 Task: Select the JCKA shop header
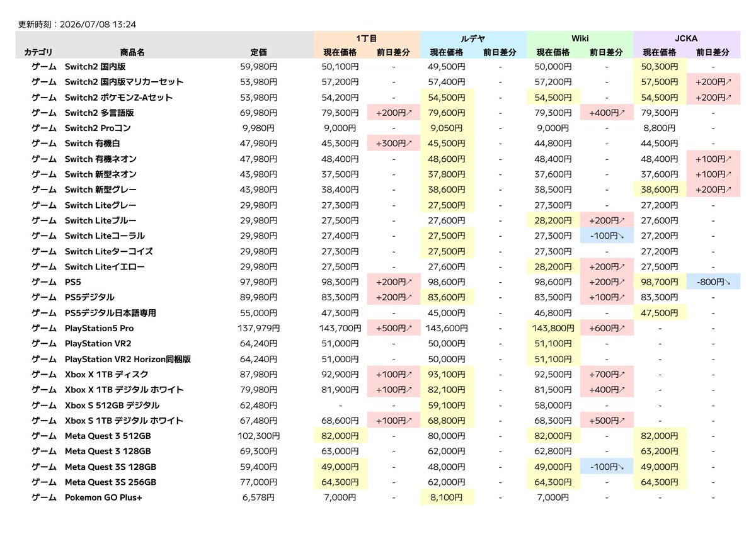click(687, 38)
